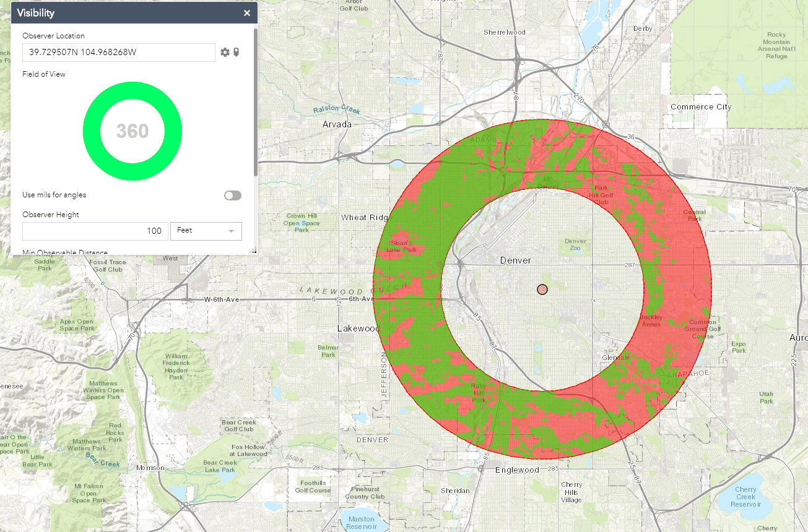Click the Glendale map label
The height and width of the screenshot is (532, 808).
click(x=616, y=358)
